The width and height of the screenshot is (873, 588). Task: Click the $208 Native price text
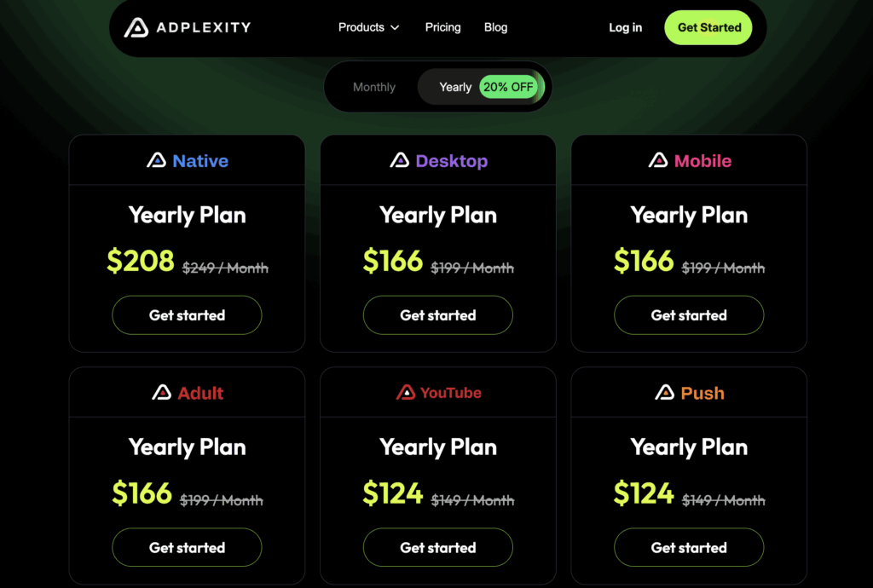point(142,262)
